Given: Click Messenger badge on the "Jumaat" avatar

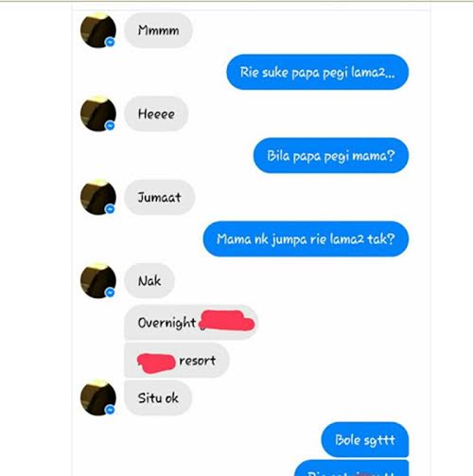Looking at the screenshot, I should 110,209.
